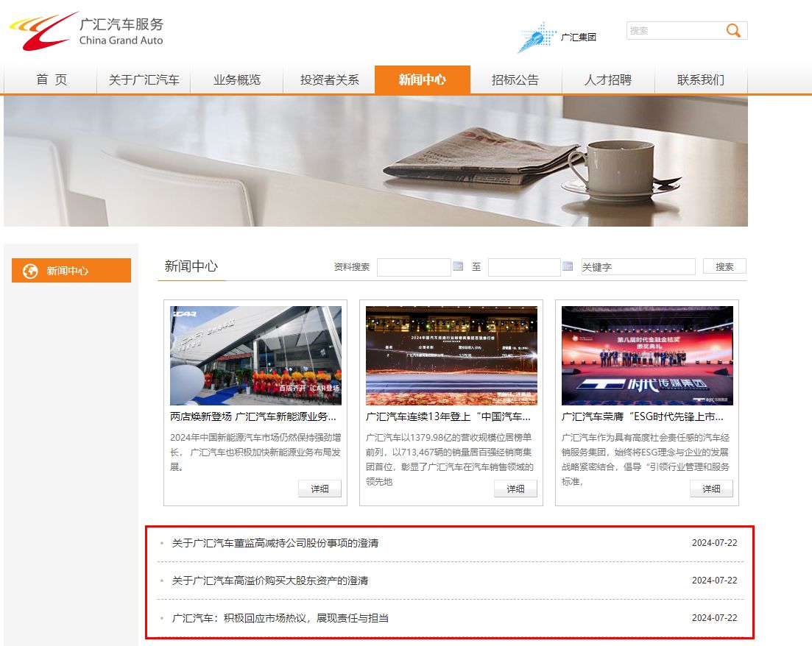This screenshot has height=646, width=812.
Task: Open 关于广汇汽车高溢价购买大股东资产的澄清
Action: [269, 581]
